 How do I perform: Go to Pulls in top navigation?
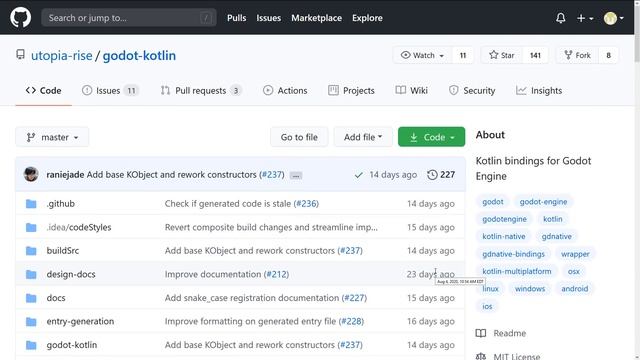tap(236, 18)
